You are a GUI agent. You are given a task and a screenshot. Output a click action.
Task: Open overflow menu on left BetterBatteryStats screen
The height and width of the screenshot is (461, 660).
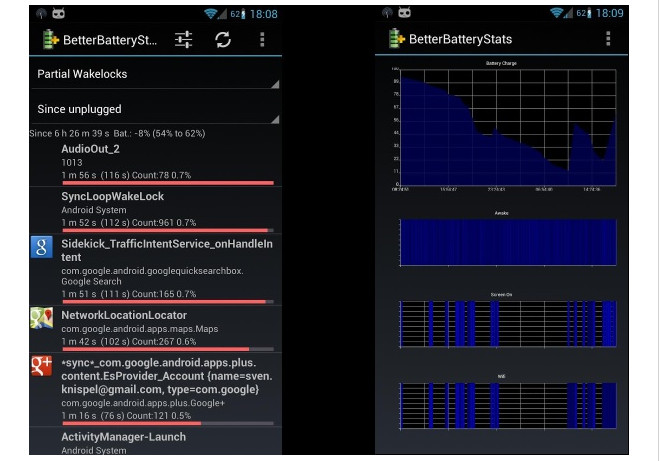[262, 39]
